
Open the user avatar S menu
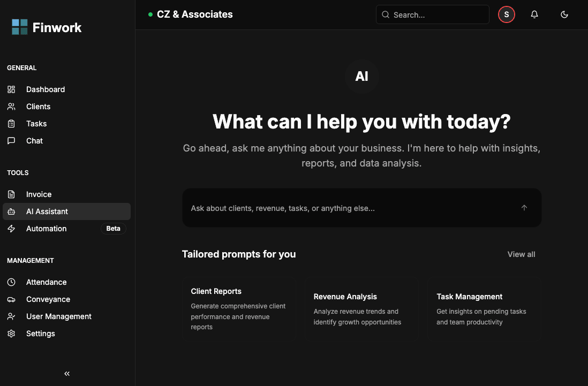click(x=506, y=14)
